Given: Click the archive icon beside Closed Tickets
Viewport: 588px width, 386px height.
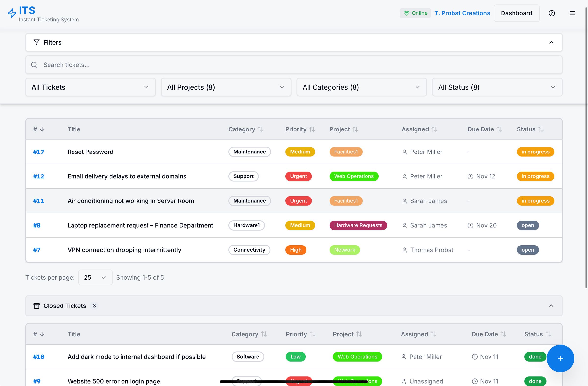Looking at the screenshot, I should (36, 306).
